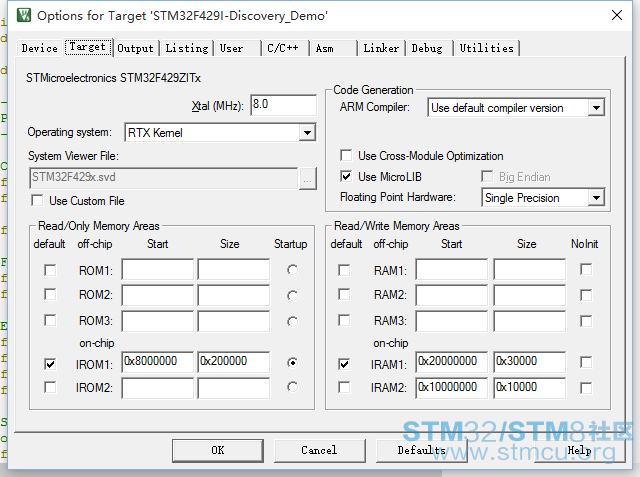Confirm settings with the OK button
The height and width of the screenshot is (477, 640).
(218, 450)
